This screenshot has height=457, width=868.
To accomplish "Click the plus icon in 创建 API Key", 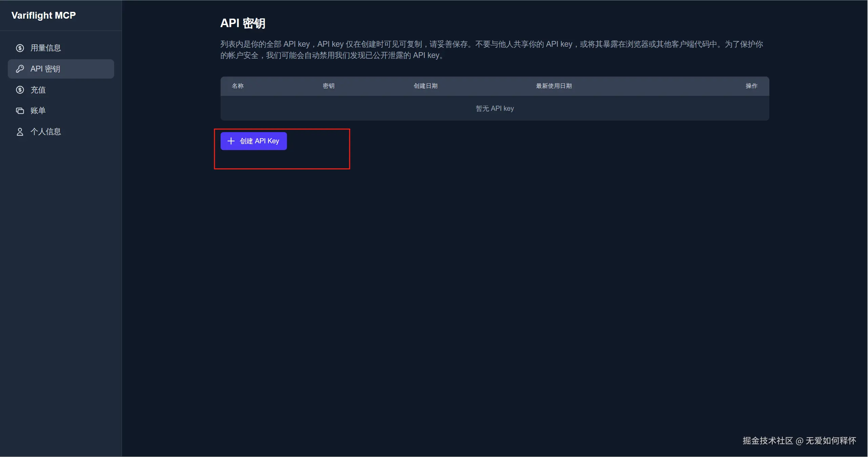I will click(x=231, y=141).
